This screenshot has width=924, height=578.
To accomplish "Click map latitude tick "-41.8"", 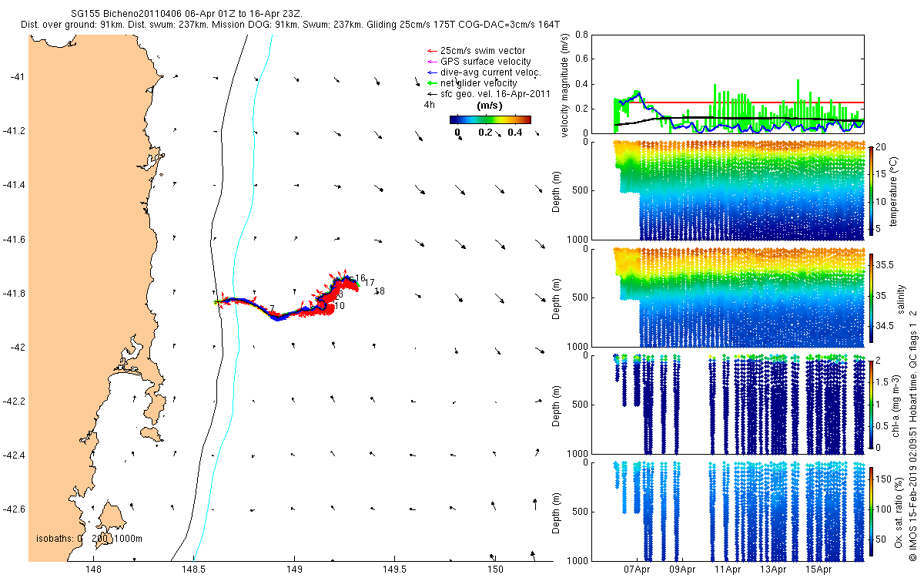I will point(15,294).
